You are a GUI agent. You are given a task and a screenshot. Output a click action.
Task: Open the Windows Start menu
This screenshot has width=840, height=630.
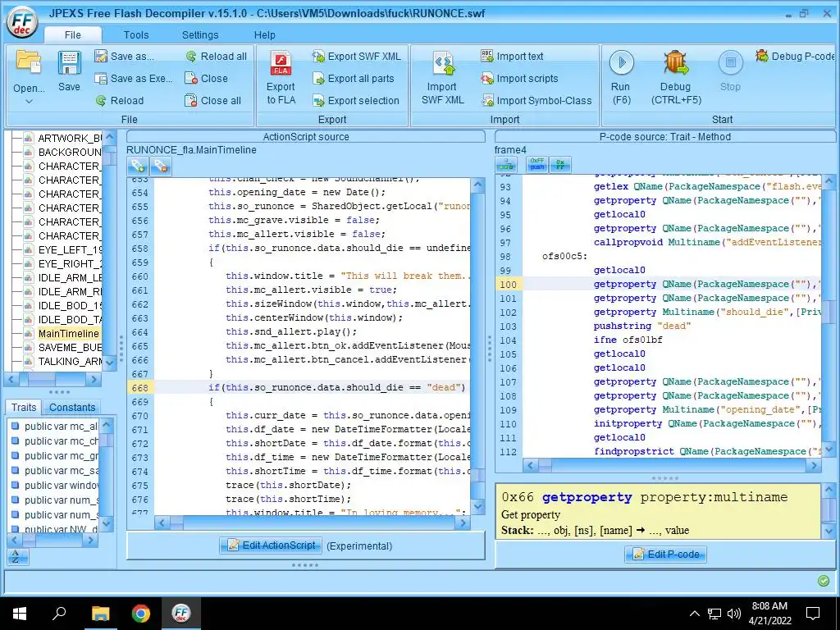coord(20,614)
